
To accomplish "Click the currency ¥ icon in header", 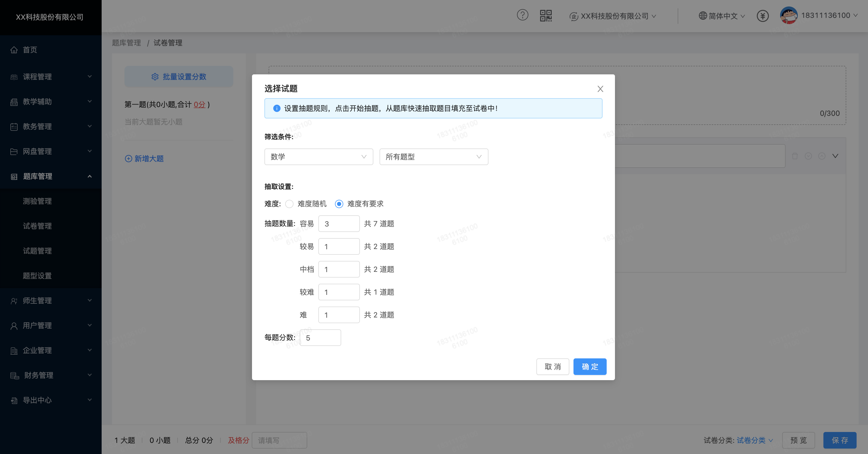I will [x=763, y=16].
